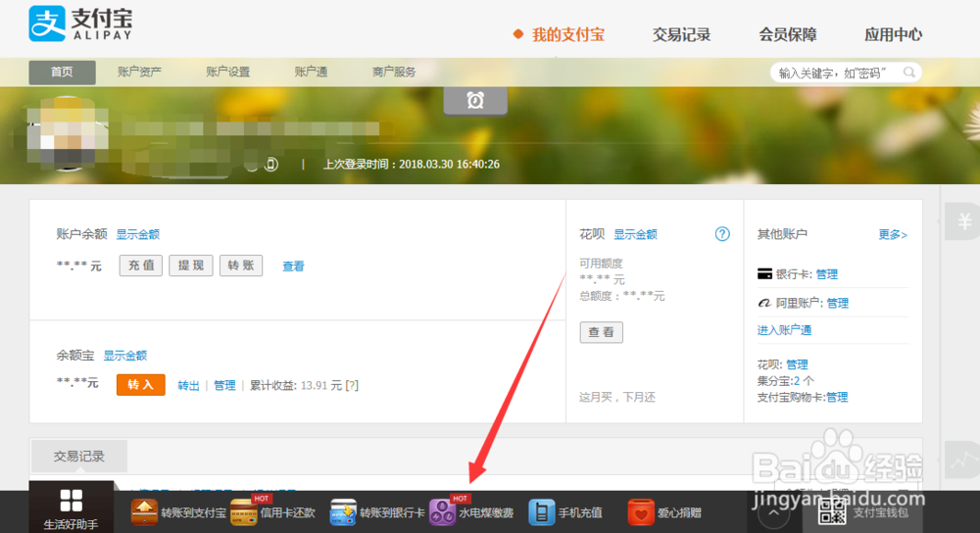Image resolution: width=980 pixels, height=533 pixels.
Task: Click the orange 转入 button
Action: [140, 385]
